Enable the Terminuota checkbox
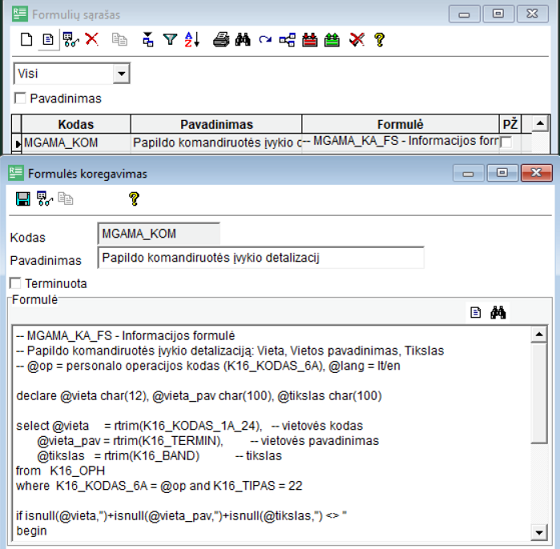Image resolution: width=560 pixels, height=549 pixels. tap(15, 283)
